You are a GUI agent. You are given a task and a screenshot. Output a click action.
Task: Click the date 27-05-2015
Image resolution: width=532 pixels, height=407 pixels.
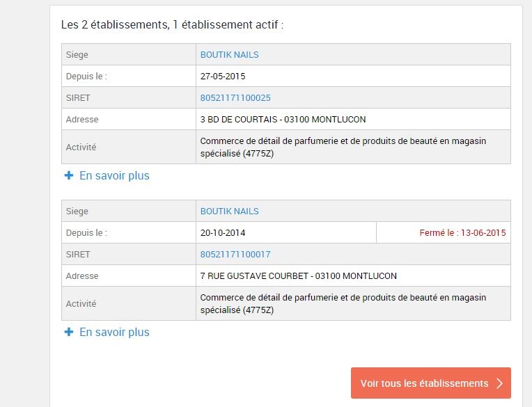coord(223,77)
